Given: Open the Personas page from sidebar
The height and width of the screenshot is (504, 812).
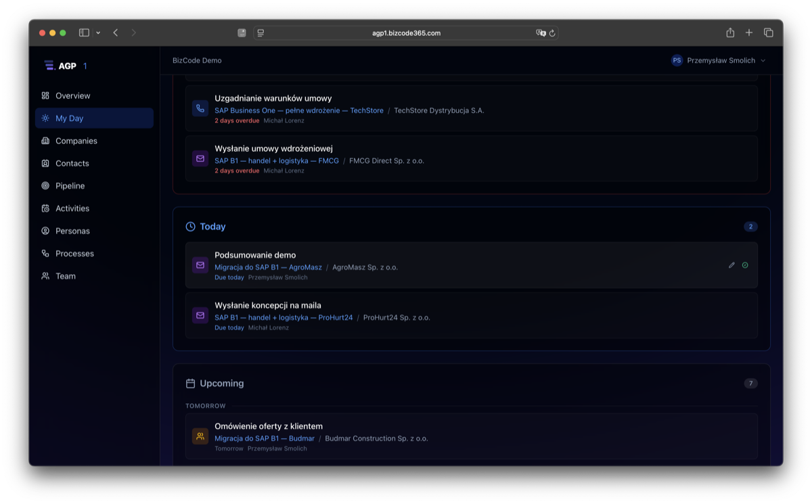Looking at the screenshot, I should pos(72,231).
